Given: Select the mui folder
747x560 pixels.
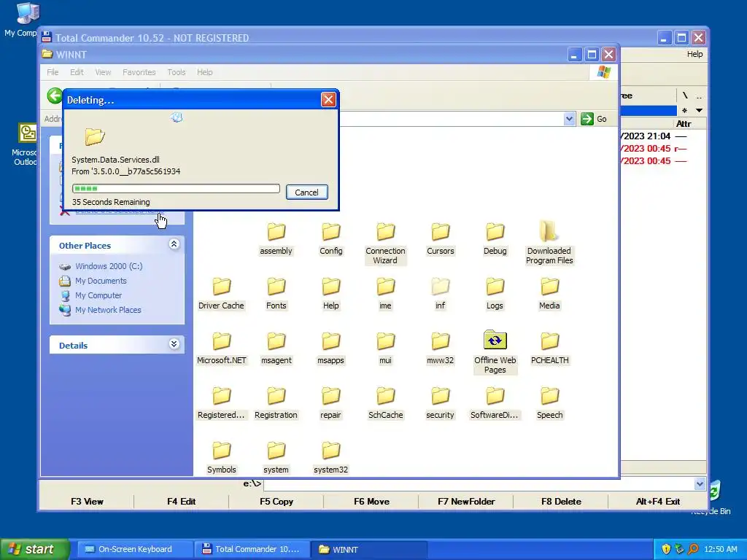Looking at the screenshot, I should point(385,349).
